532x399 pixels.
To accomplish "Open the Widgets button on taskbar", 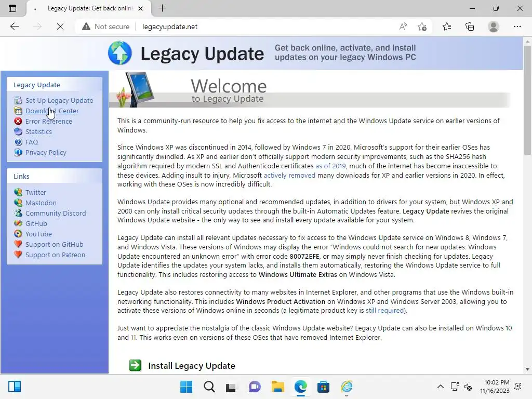I will click(15, 387).
